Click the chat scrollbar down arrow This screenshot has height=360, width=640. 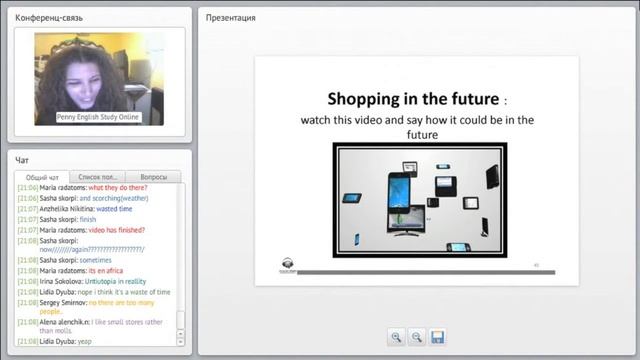(180, 342)
